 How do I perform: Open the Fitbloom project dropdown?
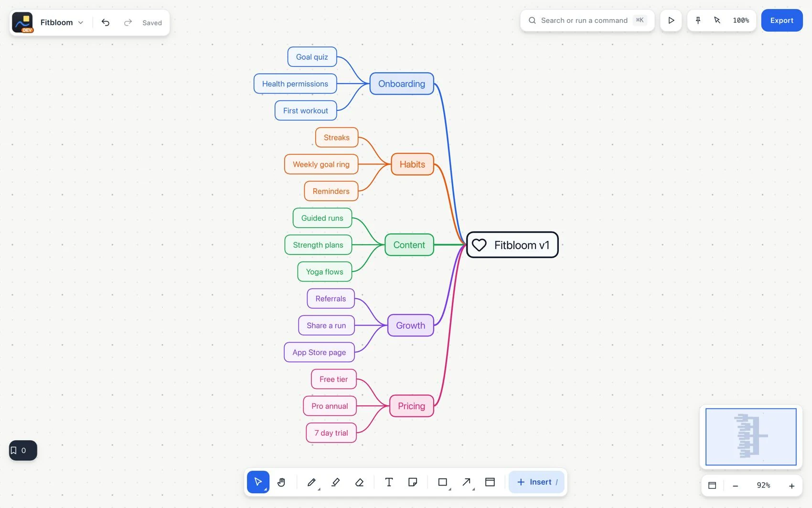click(62, 22)
